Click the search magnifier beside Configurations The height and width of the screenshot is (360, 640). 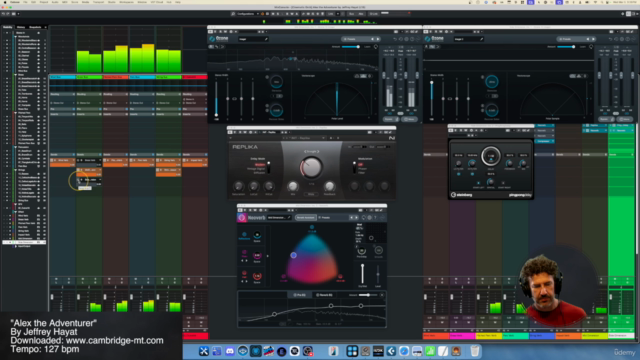point(233,14)
